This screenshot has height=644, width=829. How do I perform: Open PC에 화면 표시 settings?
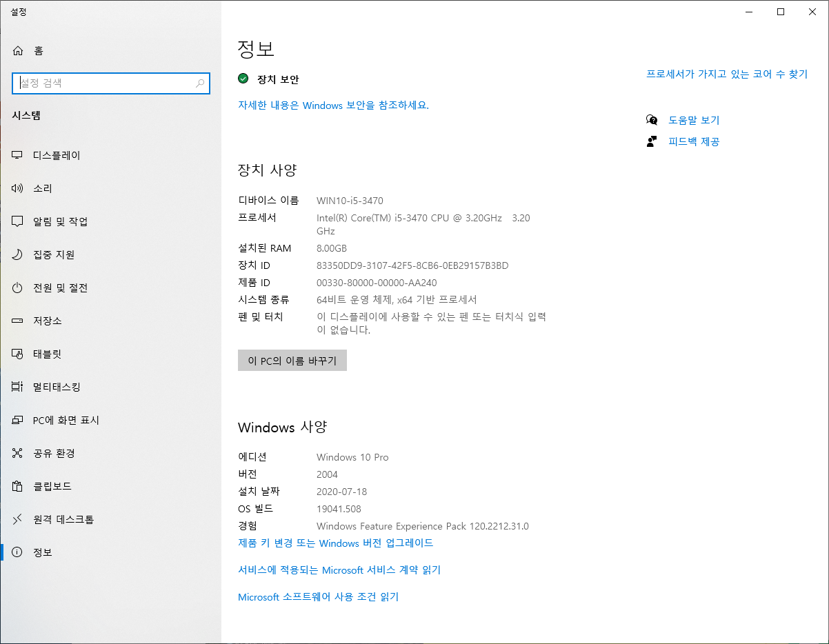click(x=110, y=420)
